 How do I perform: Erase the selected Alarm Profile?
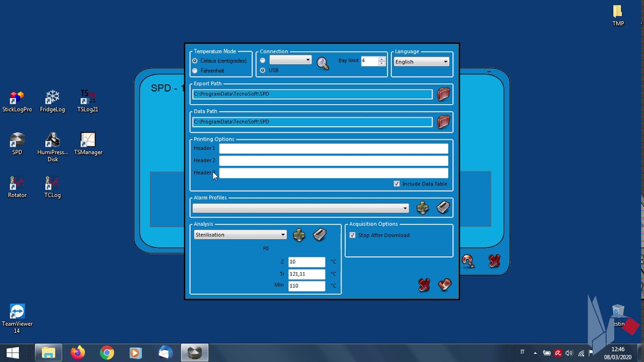[443, 207]
